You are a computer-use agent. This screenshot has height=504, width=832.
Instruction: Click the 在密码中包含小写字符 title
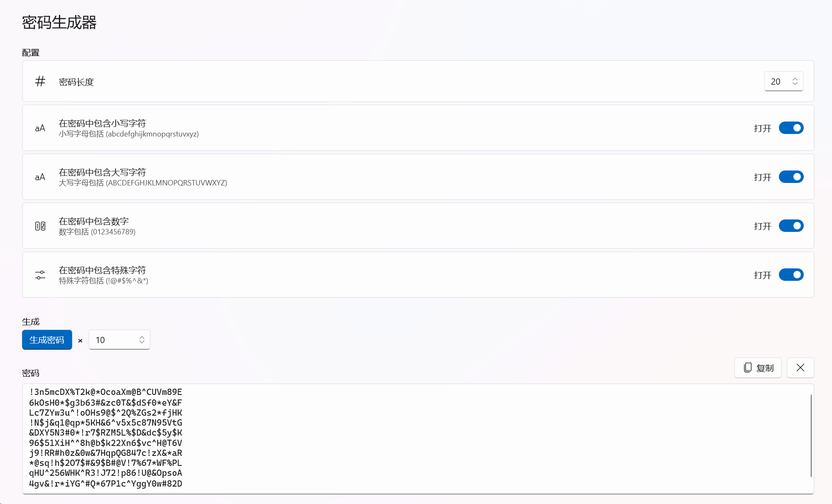point(102,123)
